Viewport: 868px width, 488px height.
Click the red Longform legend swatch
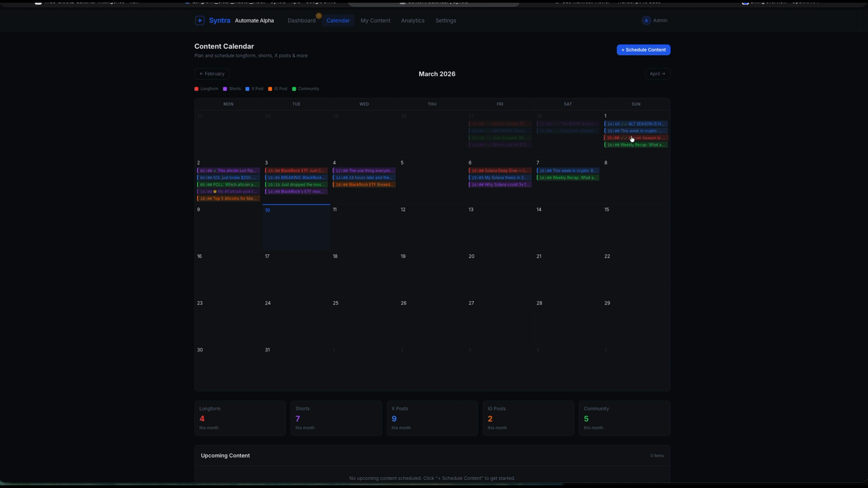196,89
